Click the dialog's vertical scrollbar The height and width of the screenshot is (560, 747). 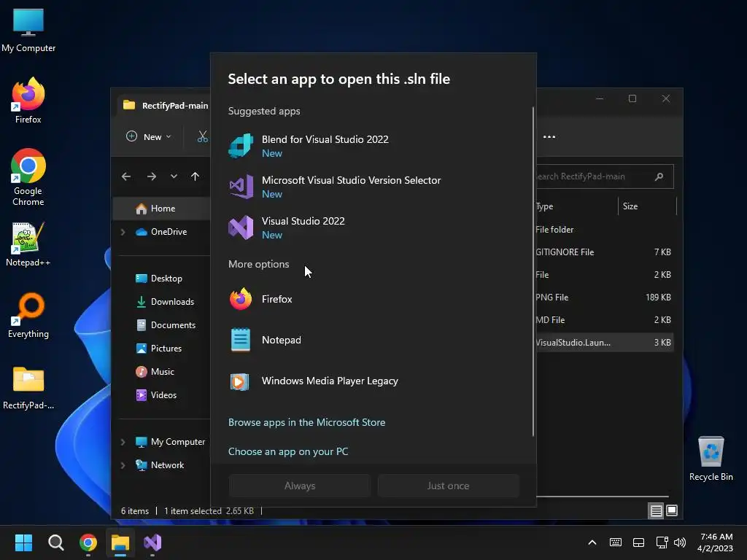[x=533, y=271]
